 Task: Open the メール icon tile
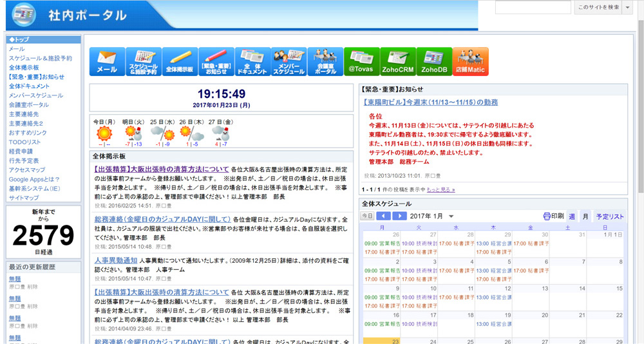[107, 62]
